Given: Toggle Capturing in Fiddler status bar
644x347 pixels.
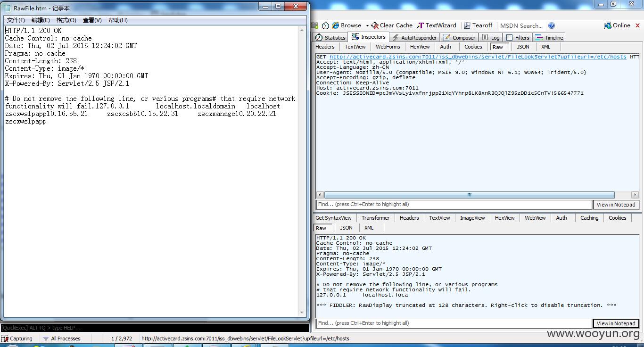Looking at the screenshot, I should point(17,339).
